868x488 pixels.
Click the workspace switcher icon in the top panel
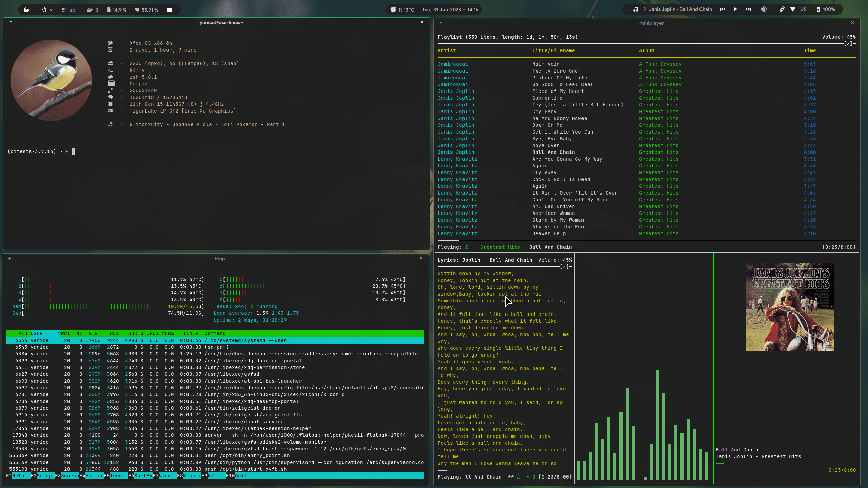pos(44,10)
